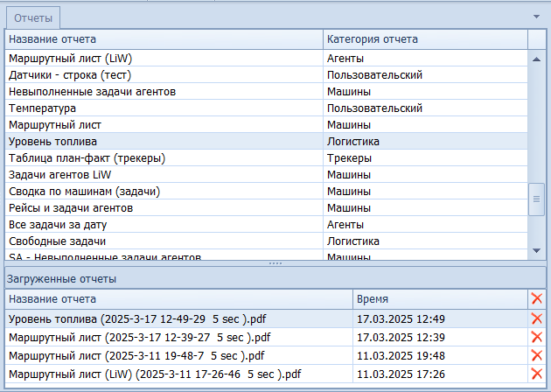
Task: Remove Маршрутный лист (LiW) pdf report
Action: coord(537,374)
